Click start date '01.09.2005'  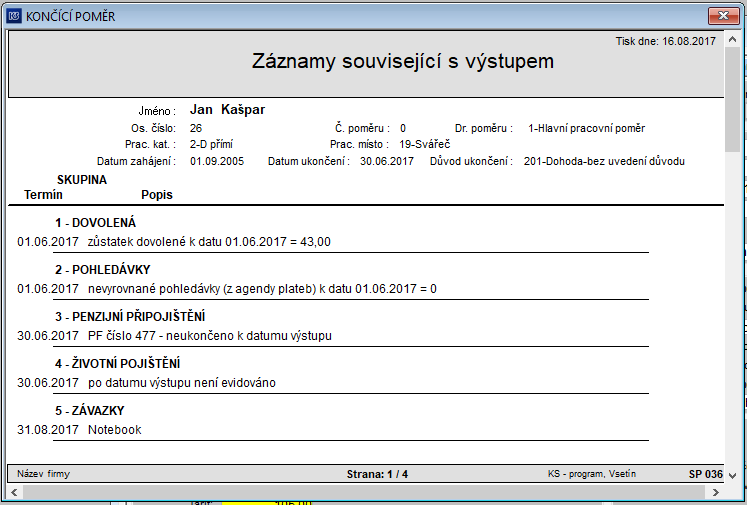pyautogui.click(x=217, y=161)
